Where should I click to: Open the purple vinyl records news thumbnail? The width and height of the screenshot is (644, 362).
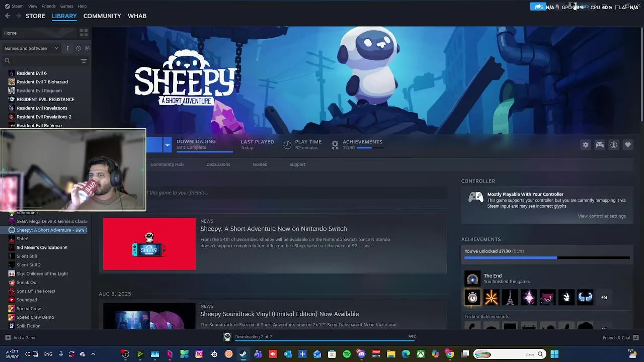(x=149, y=316)
